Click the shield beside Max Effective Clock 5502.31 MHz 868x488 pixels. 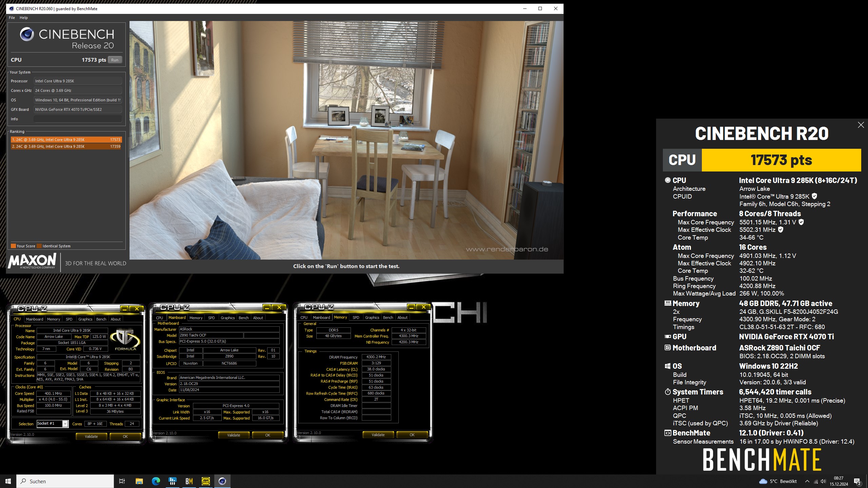click(781, 230)
